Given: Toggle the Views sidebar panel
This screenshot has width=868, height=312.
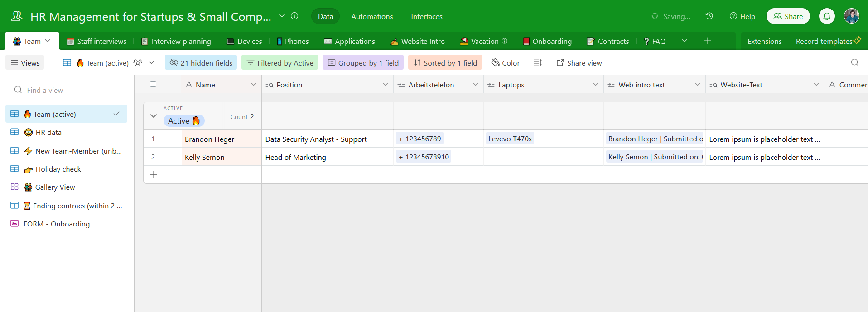Looking at the screenshot, I should click(25, 63).
